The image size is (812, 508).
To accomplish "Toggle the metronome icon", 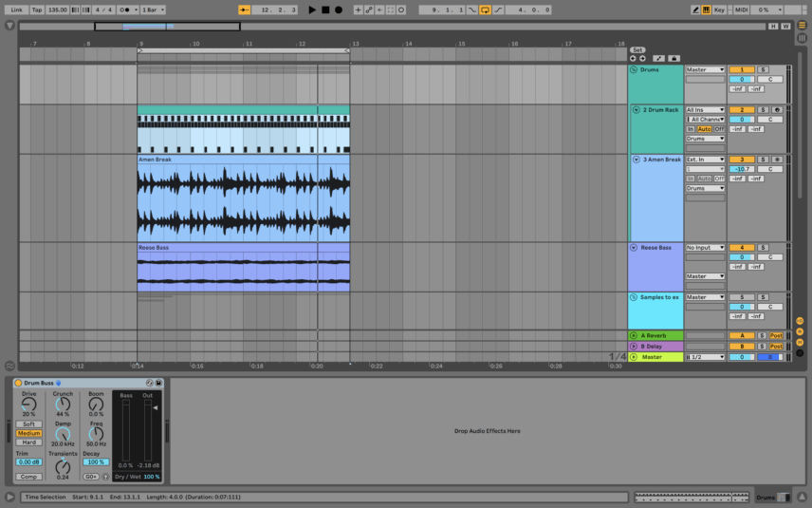I will 127,9.
